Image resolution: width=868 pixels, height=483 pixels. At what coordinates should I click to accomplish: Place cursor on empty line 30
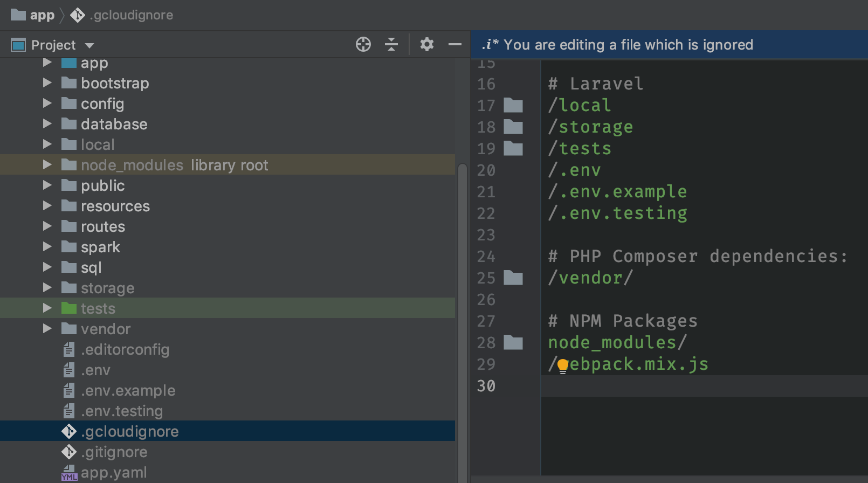pyautogui.click(x=704, y=386)
